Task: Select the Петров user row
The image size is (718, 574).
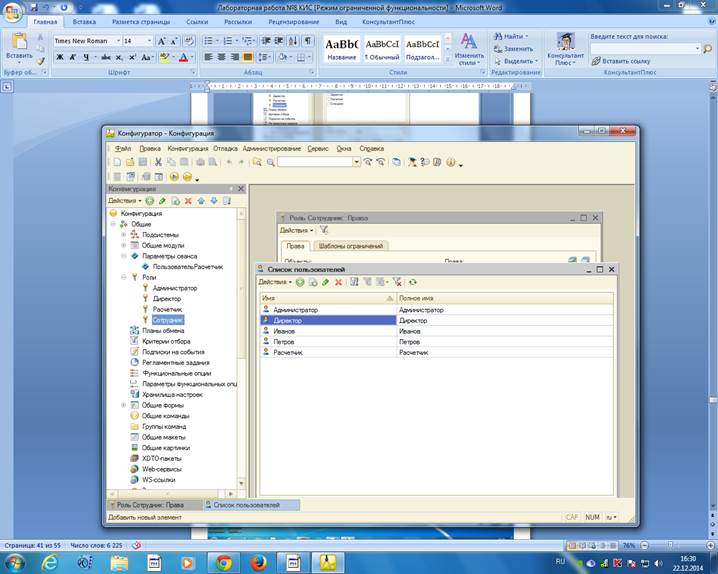Action: [437, 341]
